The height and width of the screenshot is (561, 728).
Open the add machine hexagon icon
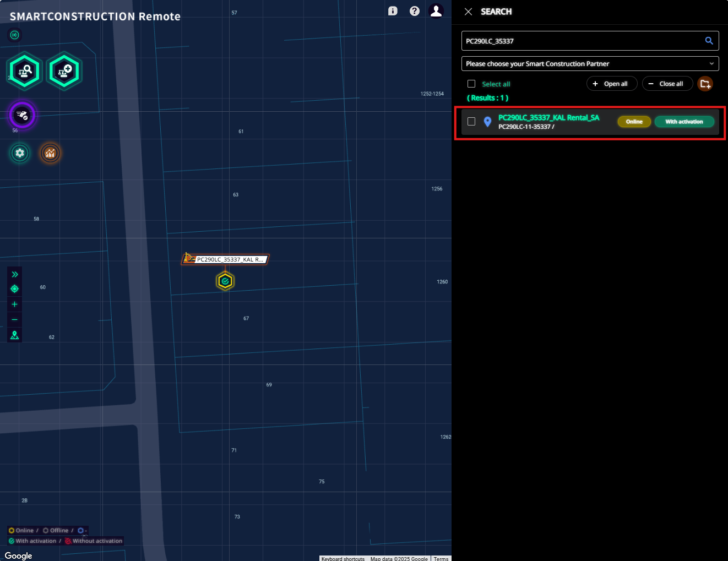point(64,72)
